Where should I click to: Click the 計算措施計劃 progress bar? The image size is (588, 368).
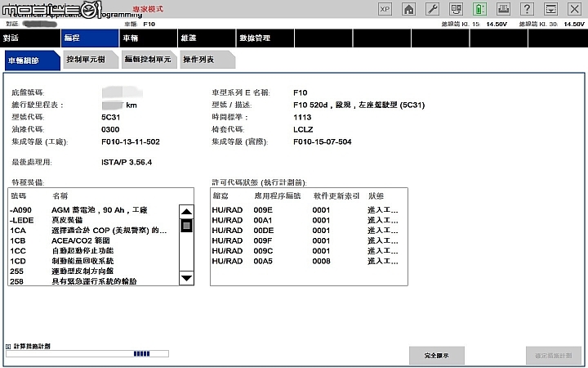click(x=87, y=354)
